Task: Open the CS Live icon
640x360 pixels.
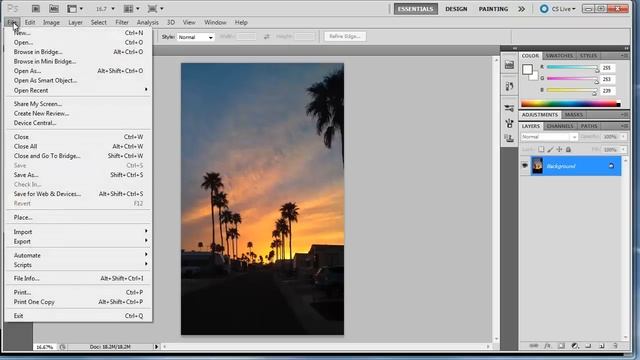Action: click(x=544, y=9)
